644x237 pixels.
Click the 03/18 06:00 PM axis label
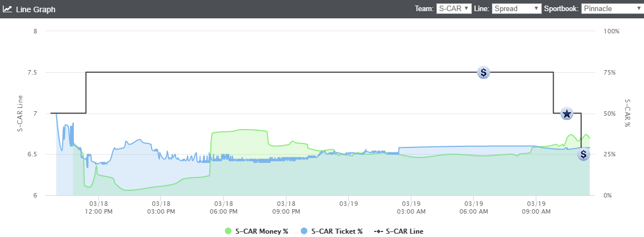pos(223,208)
